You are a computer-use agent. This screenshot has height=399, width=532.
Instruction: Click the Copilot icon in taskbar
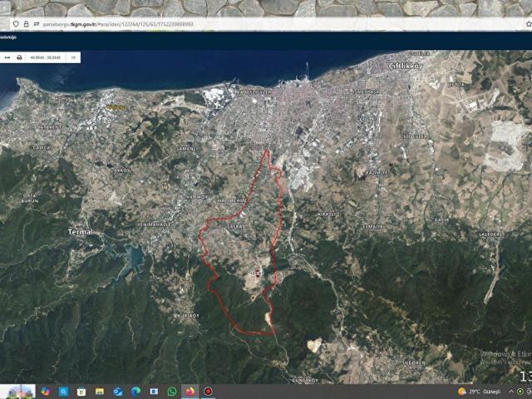click(x=45, y=392)
